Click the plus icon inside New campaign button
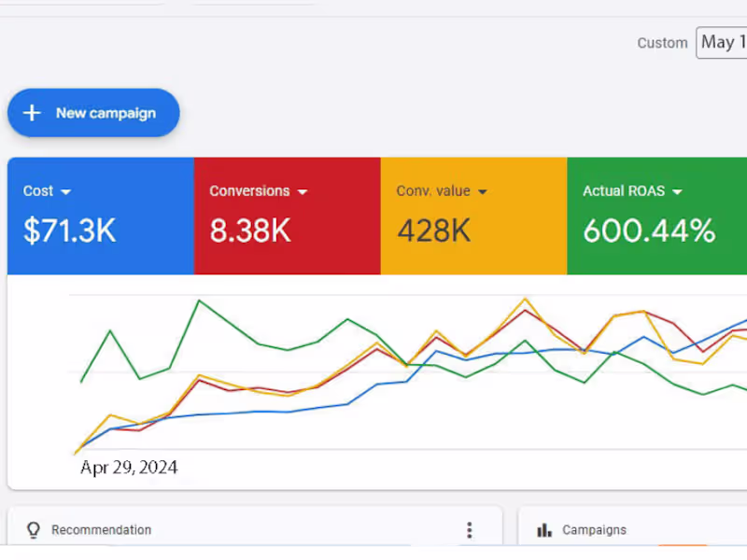The image size is (747, 560). (x=31, y=112)
